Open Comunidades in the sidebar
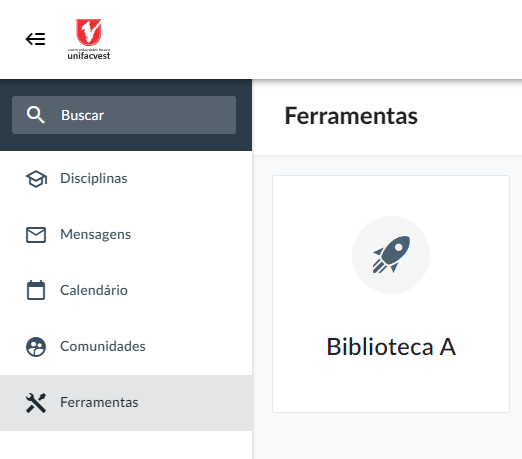522x459 pixels. pos(126,347)
